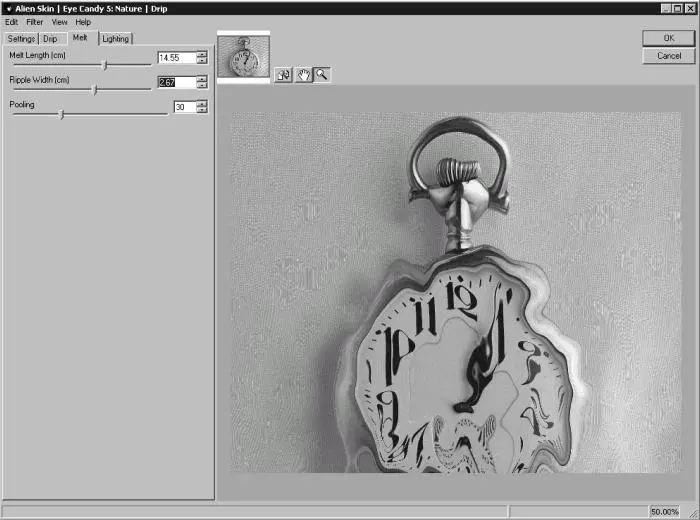
Task: Increase Melt Length with up arrow
Action: [202, 54]
